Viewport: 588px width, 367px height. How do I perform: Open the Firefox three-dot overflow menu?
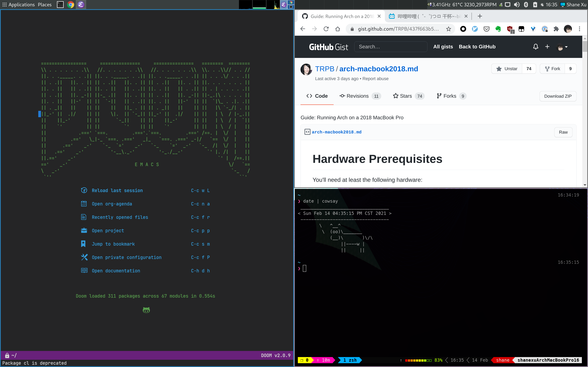pyautogui.click(x=580, y=29)
